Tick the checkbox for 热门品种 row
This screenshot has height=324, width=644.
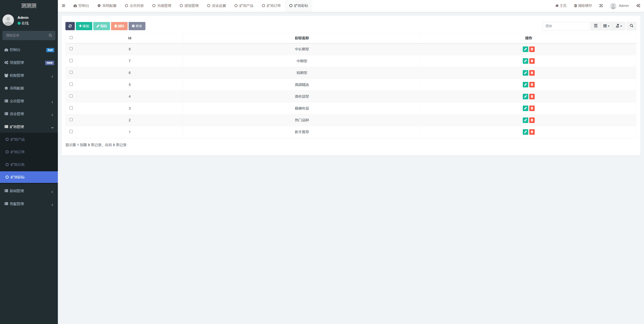tap(71, 120)
